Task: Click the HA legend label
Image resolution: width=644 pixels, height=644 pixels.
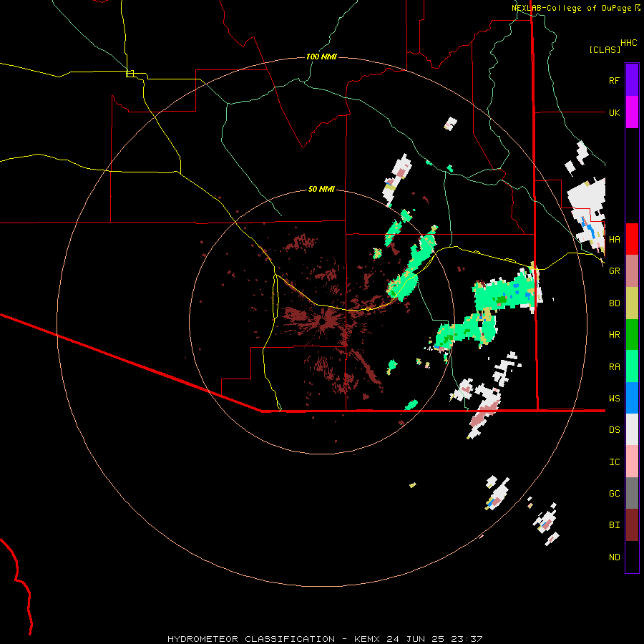Action: coord(614,240)
